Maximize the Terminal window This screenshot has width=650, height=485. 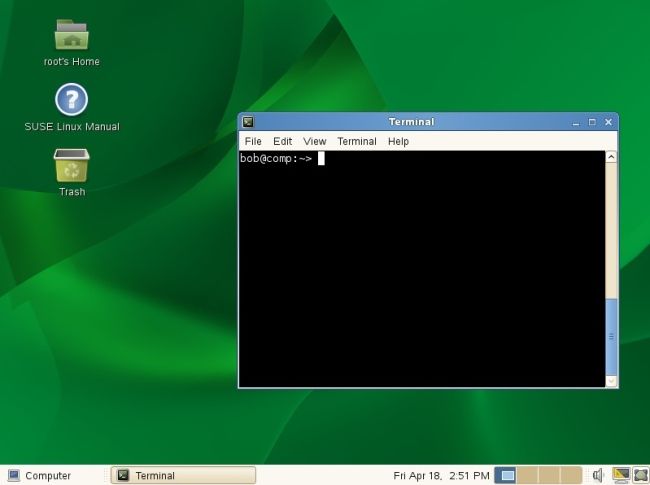pyautogui.click(x=592, y=122)
